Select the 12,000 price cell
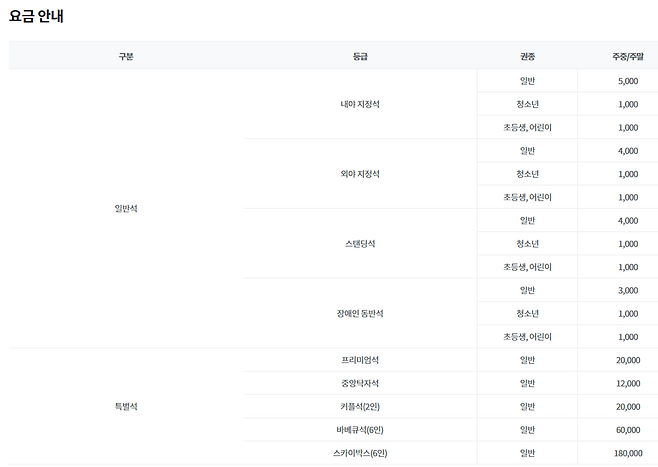658x467 pixels. point(628,383)
